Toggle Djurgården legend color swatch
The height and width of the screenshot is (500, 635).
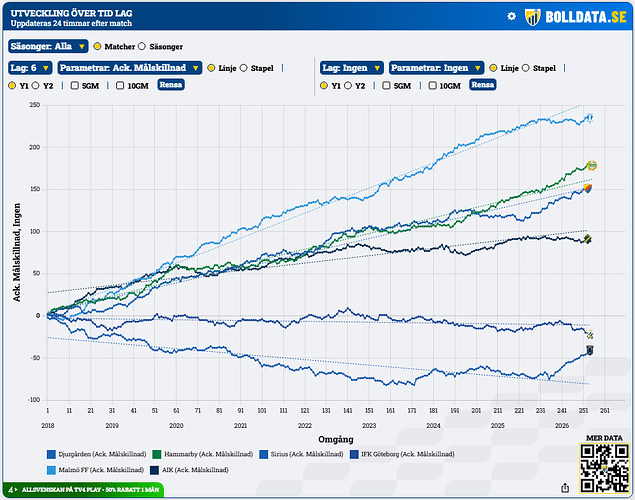51,454
